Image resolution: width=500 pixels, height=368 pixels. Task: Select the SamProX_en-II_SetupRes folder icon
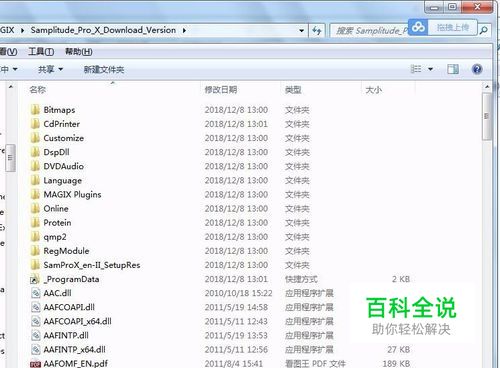tap(35, 265)
